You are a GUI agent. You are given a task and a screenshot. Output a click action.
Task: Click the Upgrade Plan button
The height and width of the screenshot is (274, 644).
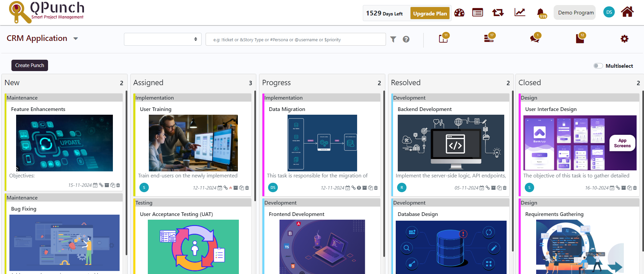[x=430, y=13]
